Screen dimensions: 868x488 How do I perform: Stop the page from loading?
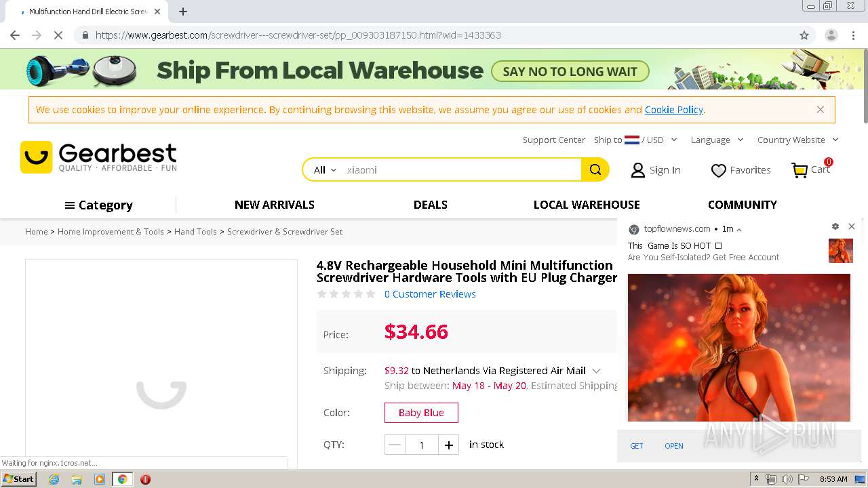click(58, 35)
